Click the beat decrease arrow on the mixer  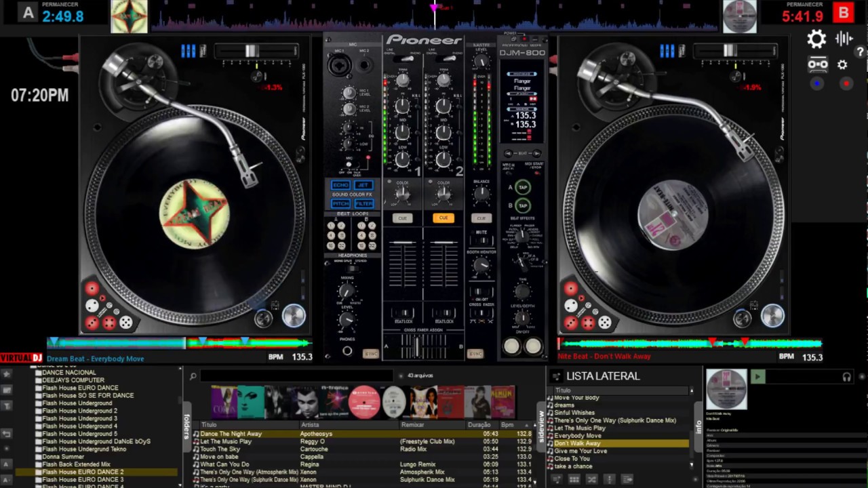pos(510,154)
